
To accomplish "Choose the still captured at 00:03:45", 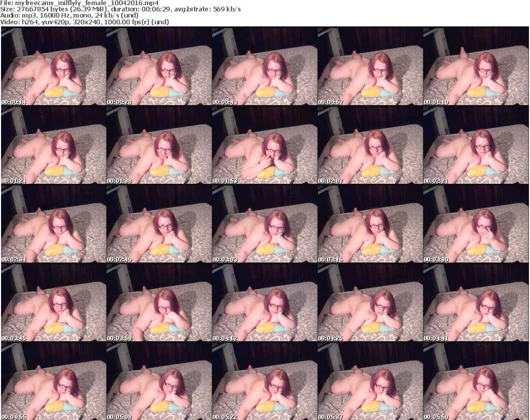I will coord(53,302).
